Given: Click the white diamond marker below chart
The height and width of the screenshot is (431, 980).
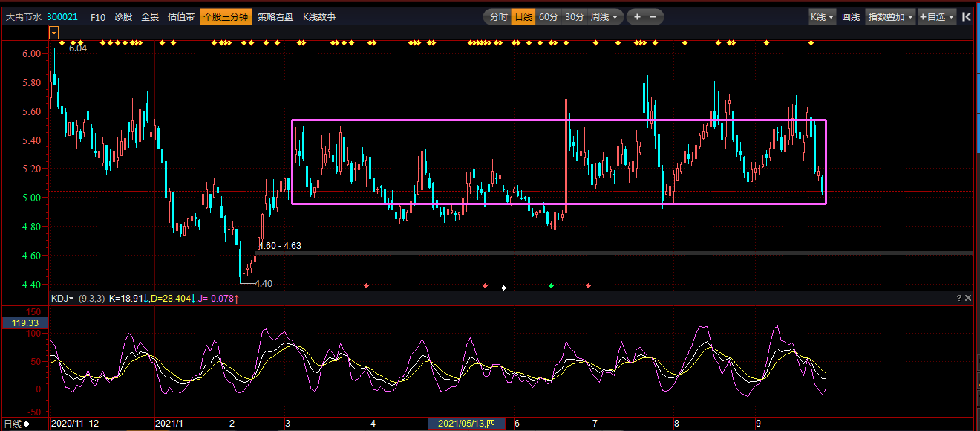Looking at the screenshot, I should (503, 287).
